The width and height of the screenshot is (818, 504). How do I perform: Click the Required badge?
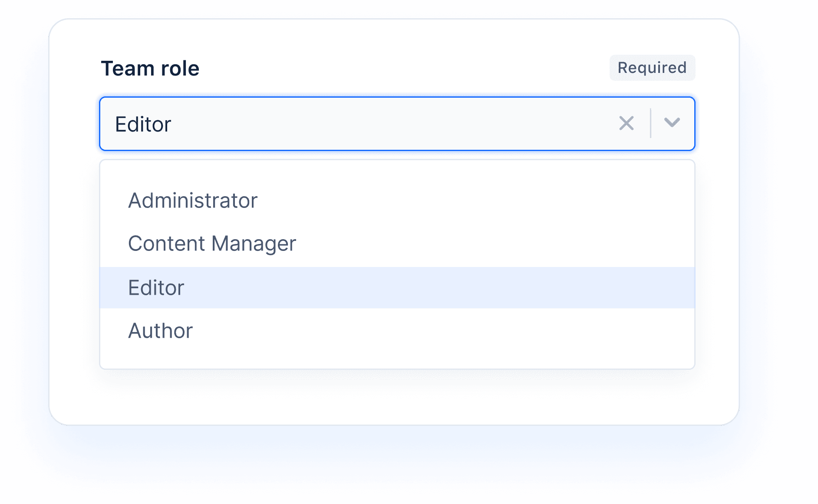(x=652, y=68)
